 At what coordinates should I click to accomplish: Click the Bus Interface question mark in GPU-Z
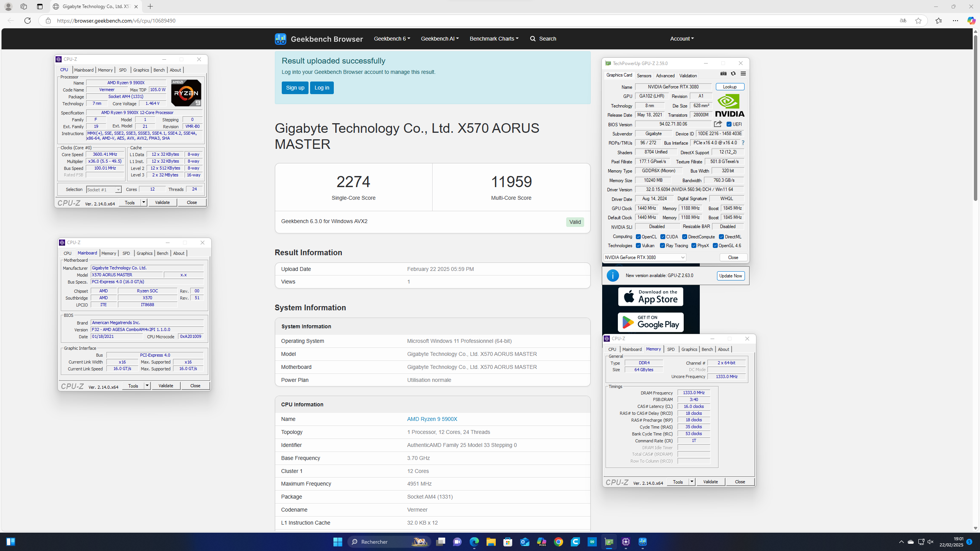(743, 143)
